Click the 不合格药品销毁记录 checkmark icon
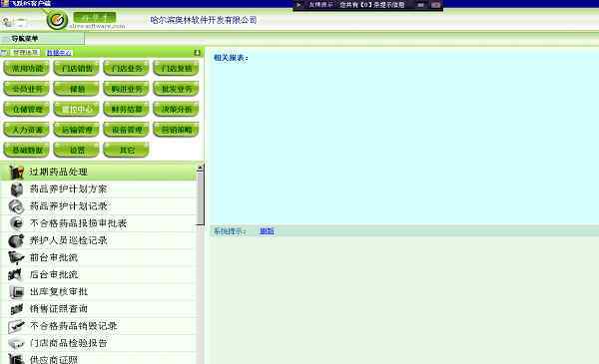Screen dimensions: 599x364 (x=16, y=326)
